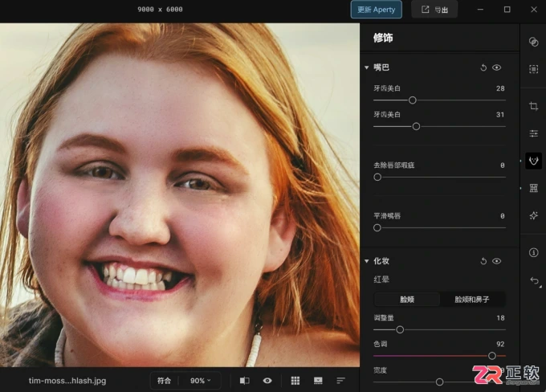Switch to single image filmstrip view
This screenshot has width=546, height=392.
[x=318, y=381]
